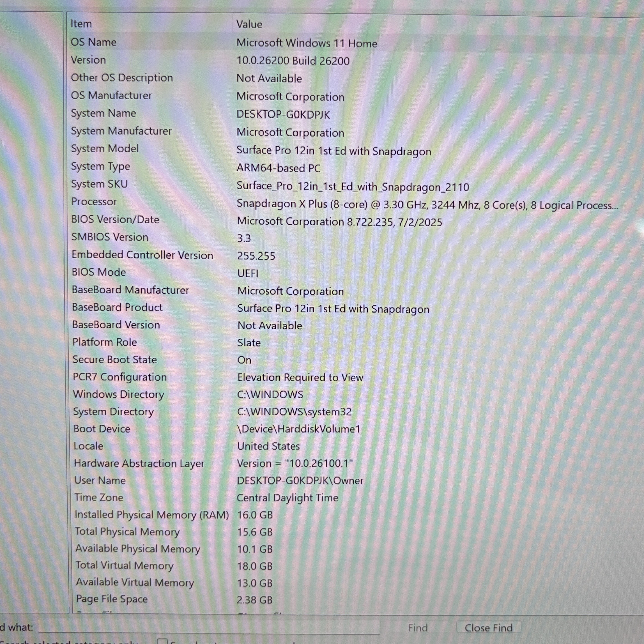Select the System SKU row
The image size is (644, 644).
coord(347,185)
